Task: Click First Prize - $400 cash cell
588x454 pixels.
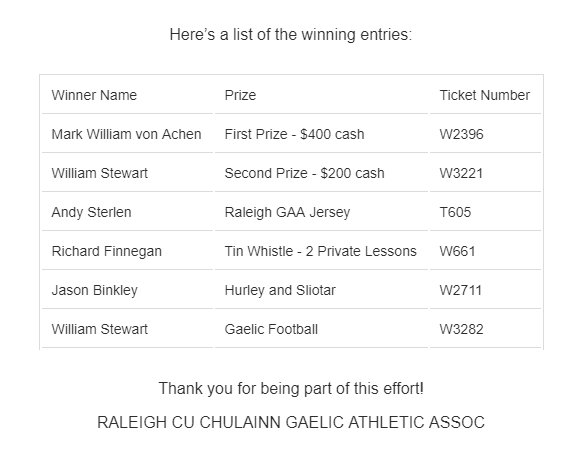Action: 294,134
